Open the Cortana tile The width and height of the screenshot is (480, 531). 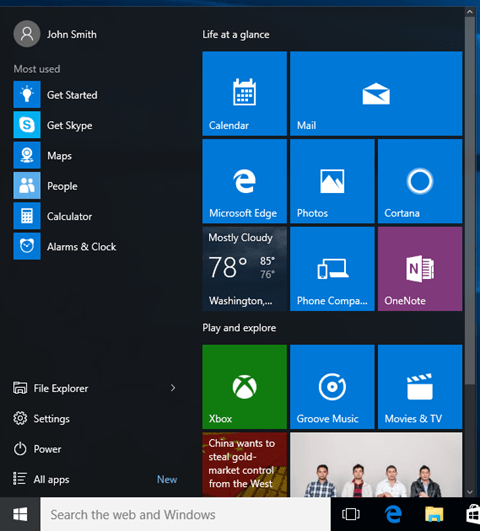(x=420, y=182)
